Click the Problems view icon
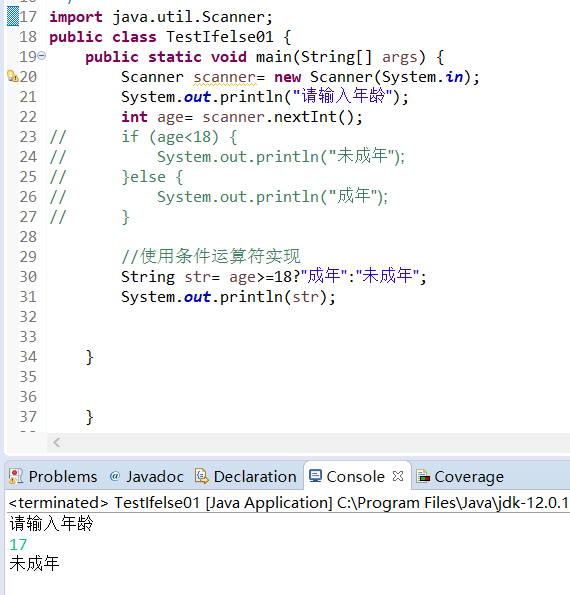 coord(16,476)
